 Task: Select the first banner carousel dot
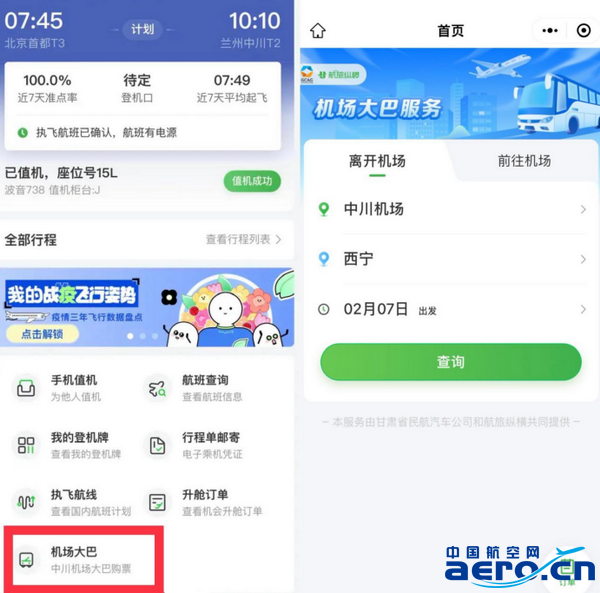130,336
